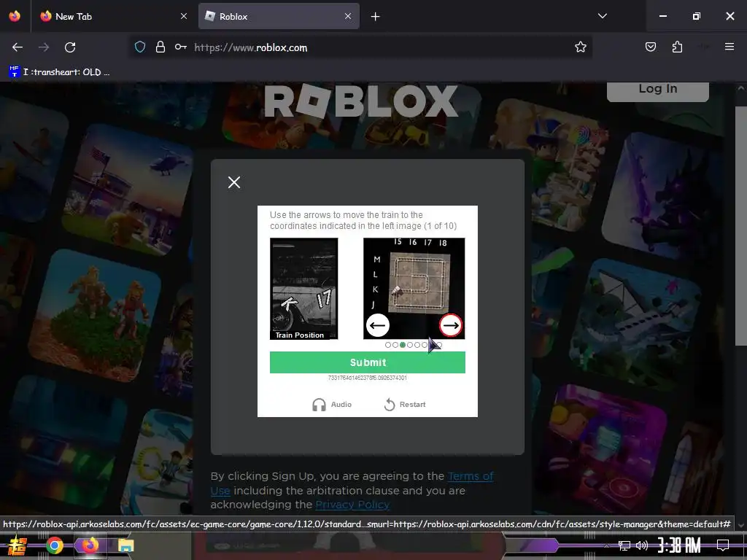
Task: Open Firefox View icon
Action: [15, 16]
